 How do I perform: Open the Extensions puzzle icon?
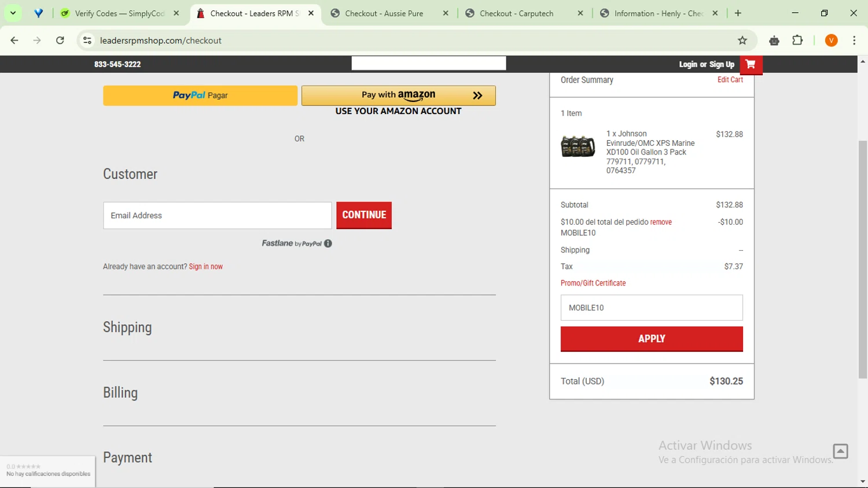[x=797, y=41]
